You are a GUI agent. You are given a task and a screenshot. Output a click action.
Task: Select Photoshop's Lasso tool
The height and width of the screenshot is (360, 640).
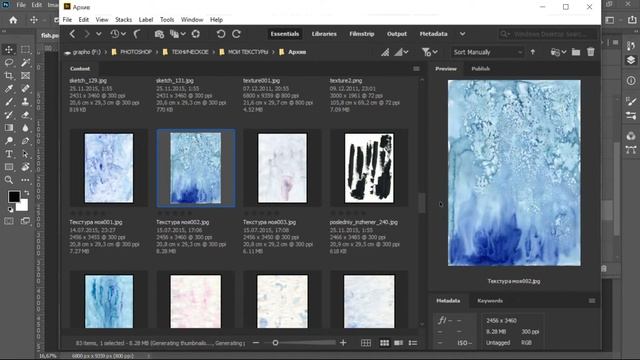[x=9, y=62]
